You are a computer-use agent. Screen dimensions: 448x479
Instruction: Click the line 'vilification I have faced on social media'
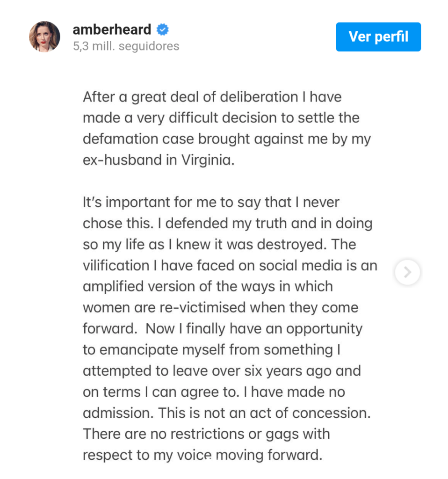click(x=230, y=266)
